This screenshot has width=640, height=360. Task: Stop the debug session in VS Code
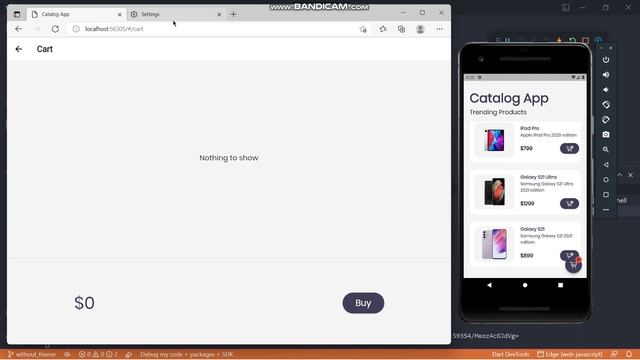point(585,40)
